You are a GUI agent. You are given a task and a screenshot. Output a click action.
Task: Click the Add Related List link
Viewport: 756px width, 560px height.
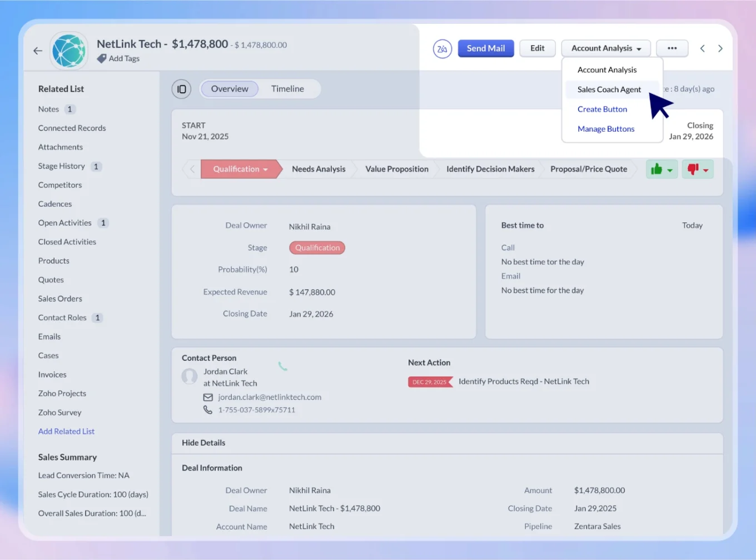(66, 432)
